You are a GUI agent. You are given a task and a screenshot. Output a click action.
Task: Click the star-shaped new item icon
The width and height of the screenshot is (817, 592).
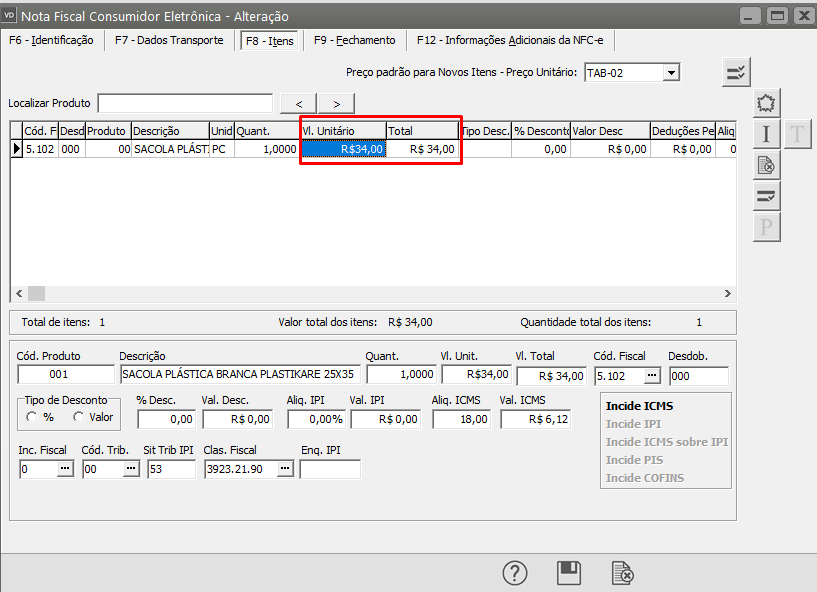click(766, 103)
